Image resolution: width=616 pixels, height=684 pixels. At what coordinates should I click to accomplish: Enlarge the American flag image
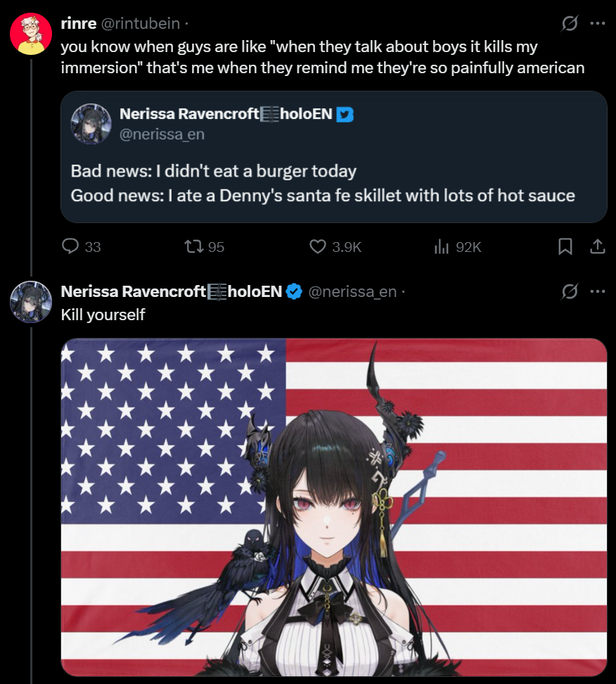(x=333, y=507)
